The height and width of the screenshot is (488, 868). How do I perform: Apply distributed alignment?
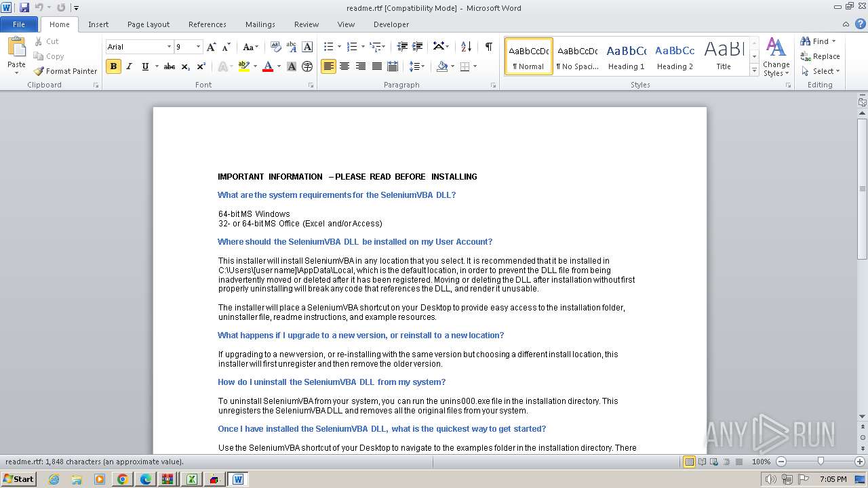tap(393, 66)
